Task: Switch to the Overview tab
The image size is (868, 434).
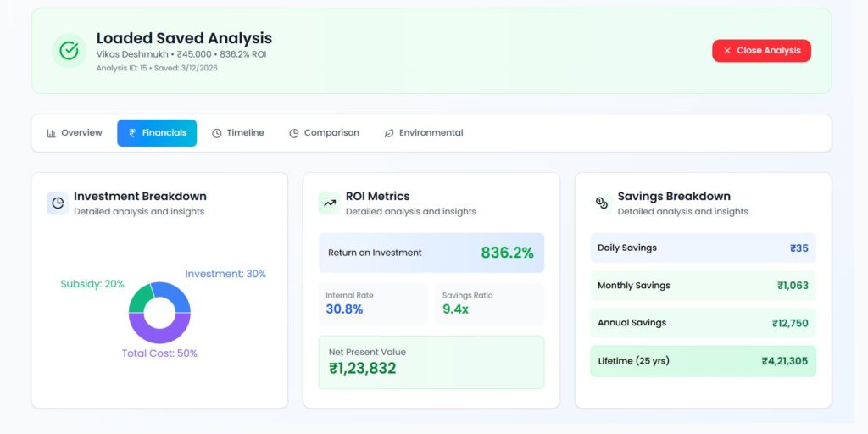Action: point(75,133)
